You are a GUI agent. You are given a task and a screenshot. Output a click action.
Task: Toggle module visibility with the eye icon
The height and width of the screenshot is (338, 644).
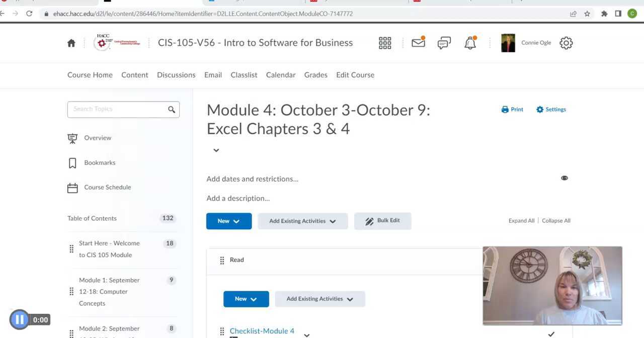565,178
